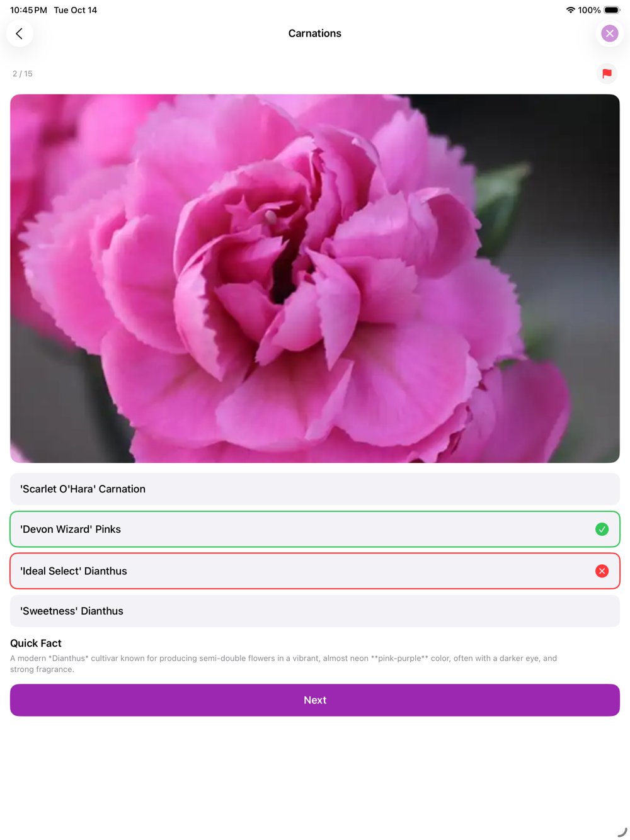Select the 'Sweetness' Dianthus answer
The height and width of the screenshot is (840, 630).
[x=315, y=611]
